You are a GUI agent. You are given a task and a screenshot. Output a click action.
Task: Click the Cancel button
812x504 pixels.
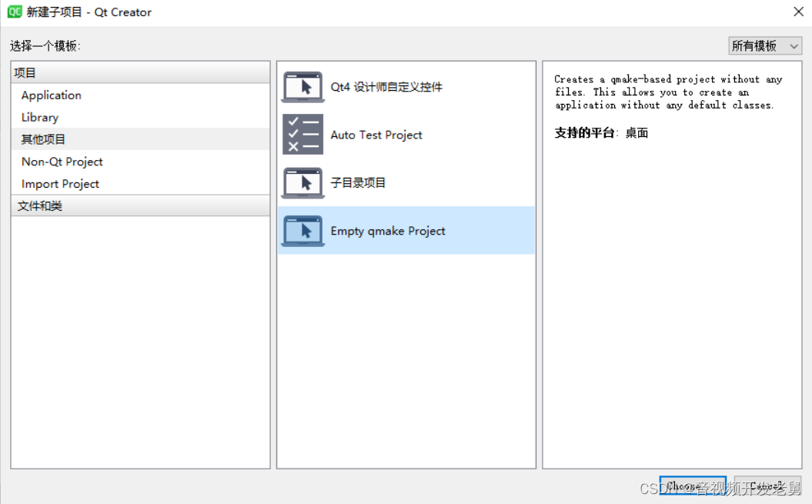point(767,486)
